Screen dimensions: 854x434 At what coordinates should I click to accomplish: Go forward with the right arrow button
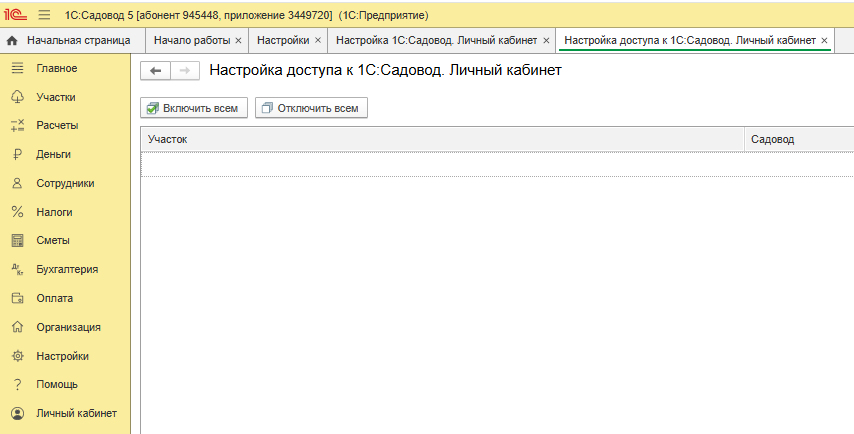(185, 71)
